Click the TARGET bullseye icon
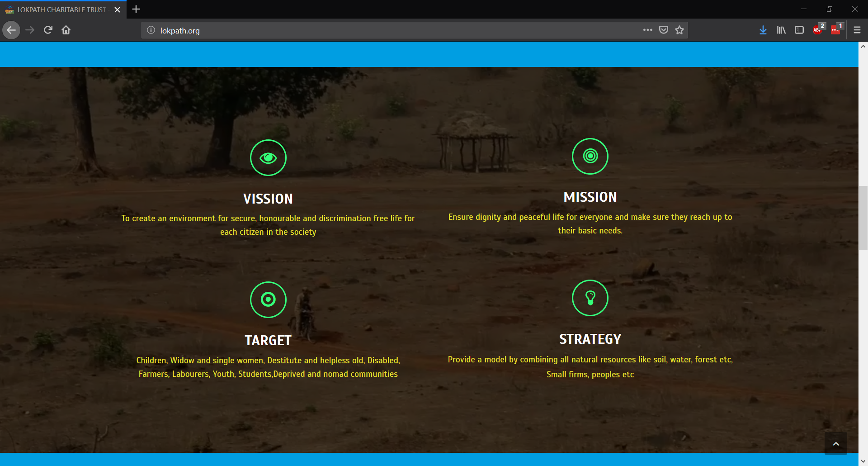868x466 pixels. click(268, 300)
